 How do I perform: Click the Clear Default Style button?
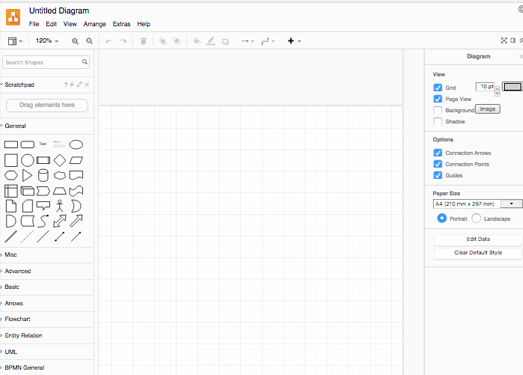478,253
